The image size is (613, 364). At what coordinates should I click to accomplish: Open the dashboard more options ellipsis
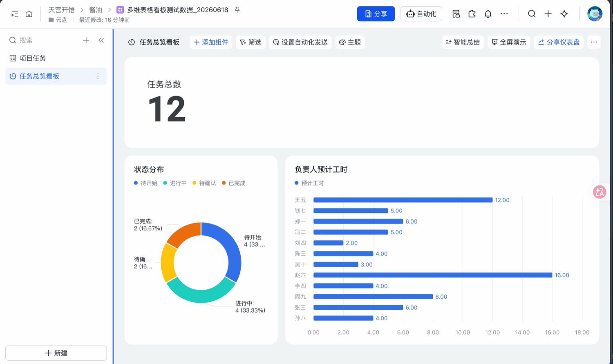(594, 42)
